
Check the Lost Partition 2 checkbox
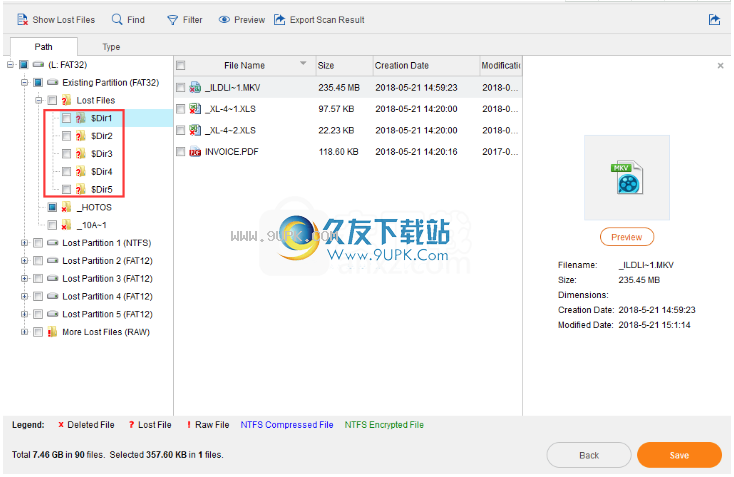click(38, 261)
